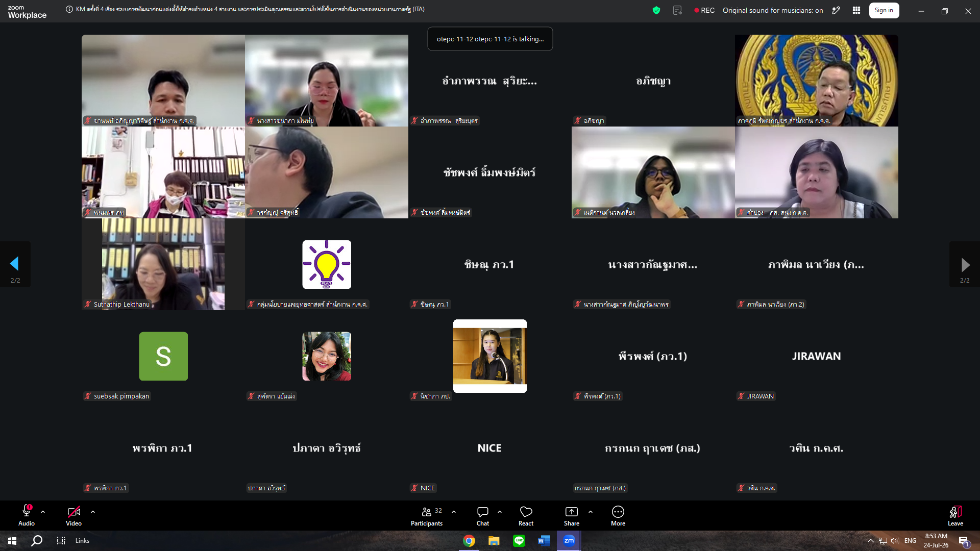
Task: Expand the video options caret
Action: (93, 512)
